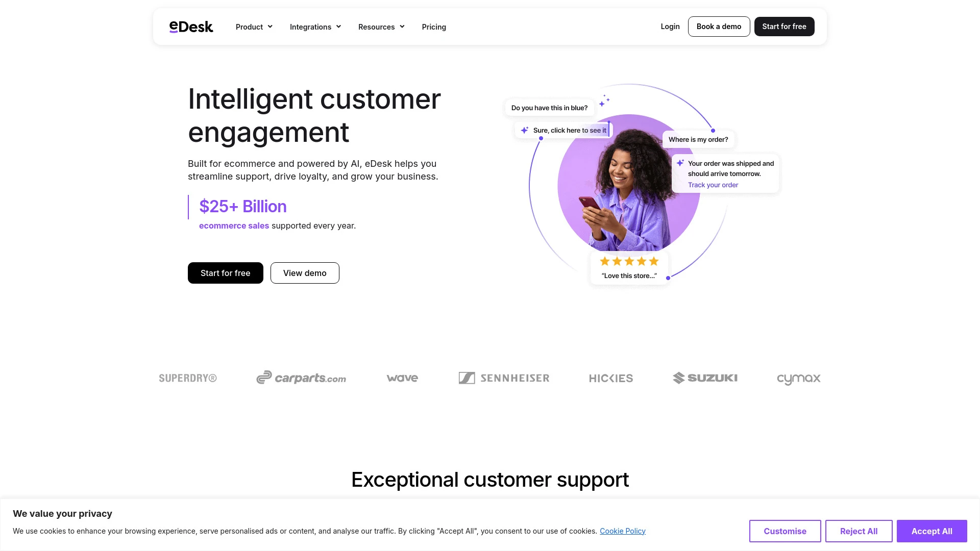Select the Hickies brand logo
980x551 pixels.
[610, 378]
